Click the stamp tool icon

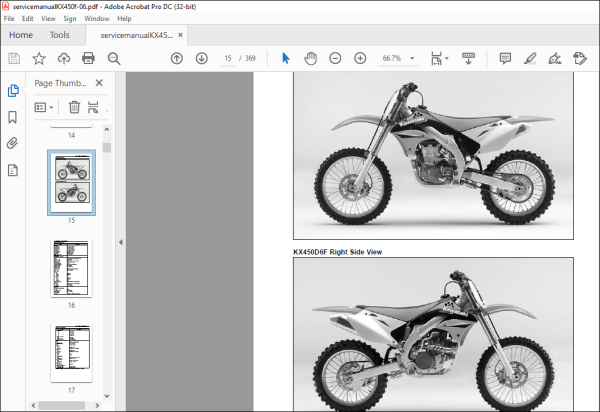[x=580, y=59]
